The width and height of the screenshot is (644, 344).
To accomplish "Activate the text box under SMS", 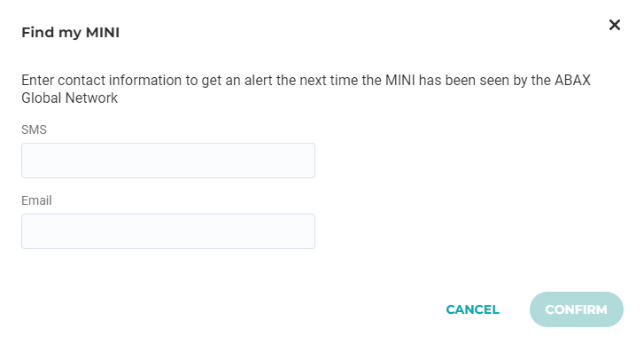I will [168, 160].
